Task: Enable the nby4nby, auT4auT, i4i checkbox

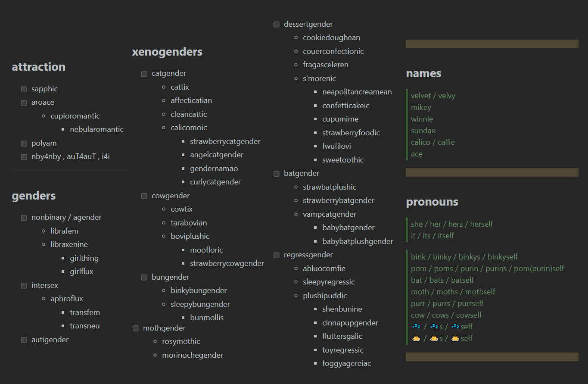Action: pos(24,157)
